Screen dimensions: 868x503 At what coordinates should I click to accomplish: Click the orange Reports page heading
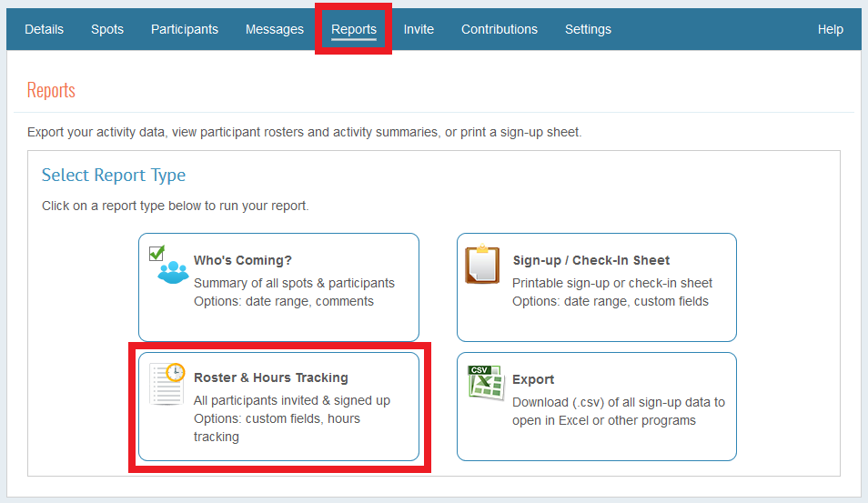coord(51,90)
